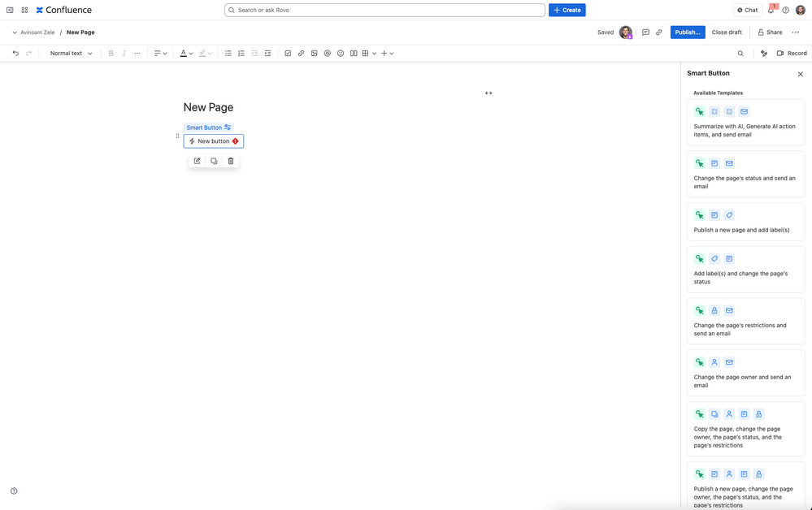This screenshot has height=510, width=812.
Task: Open the page more actions menu
Action: click(x=796, y=32)
